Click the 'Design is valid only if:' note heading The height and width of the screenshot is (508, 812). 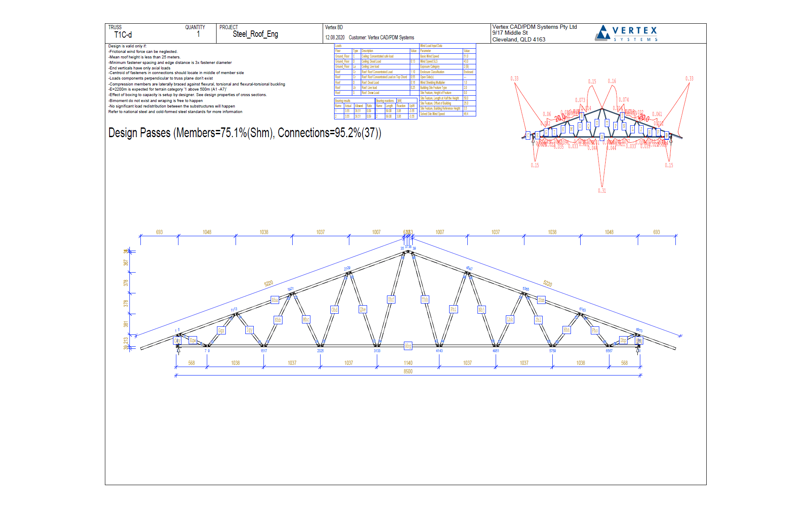[x=127, y=46]
